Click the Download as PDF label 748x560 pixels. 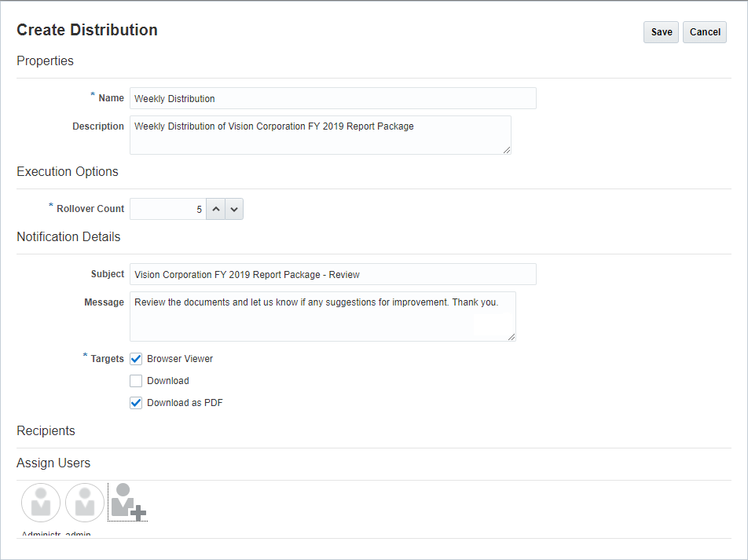pos(185,403)
